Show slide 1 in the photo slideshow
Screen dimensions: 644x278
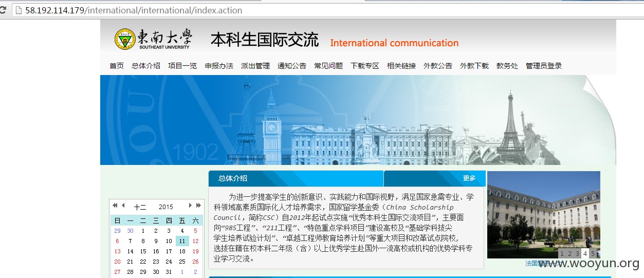coord(562,253)
